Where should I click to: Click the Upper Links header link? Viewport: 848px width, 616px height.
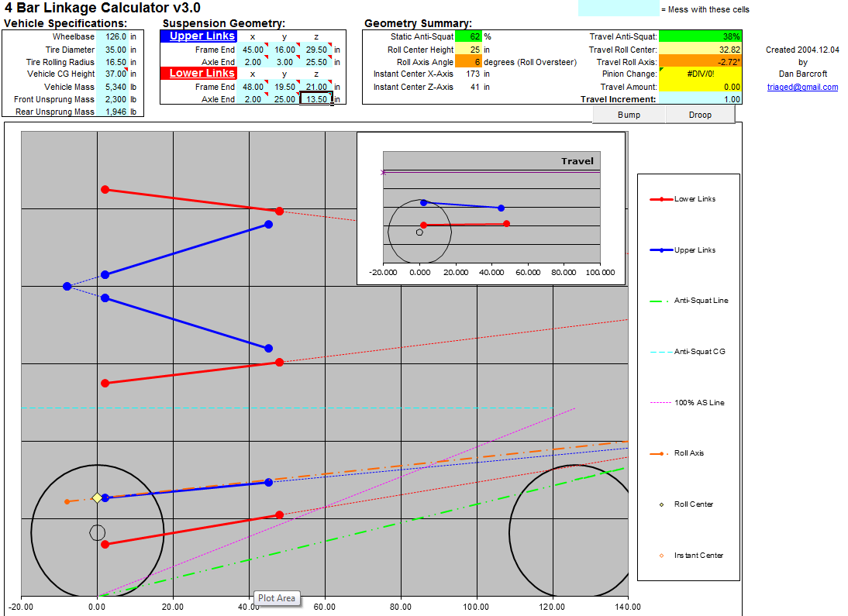202,36
